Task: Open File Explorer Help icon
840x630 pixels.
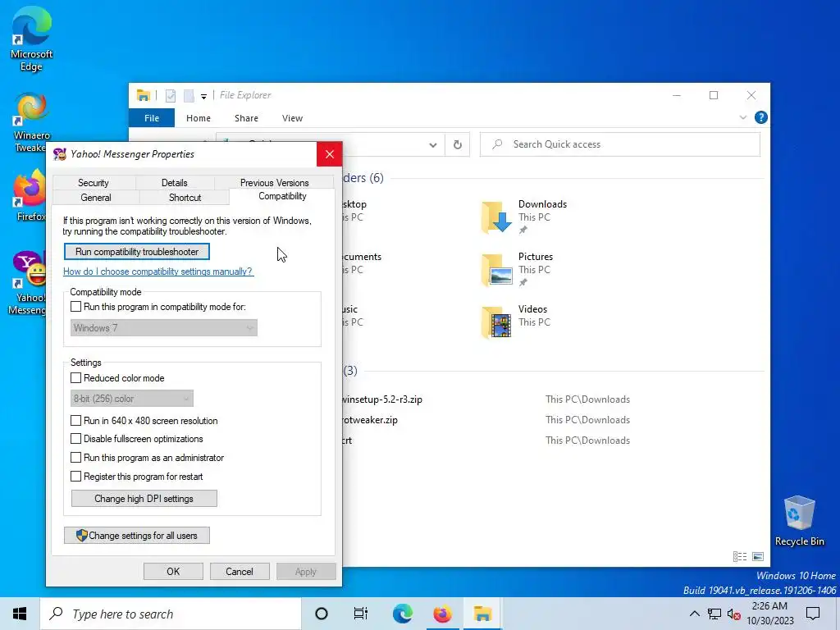Action: click(760, 117)
